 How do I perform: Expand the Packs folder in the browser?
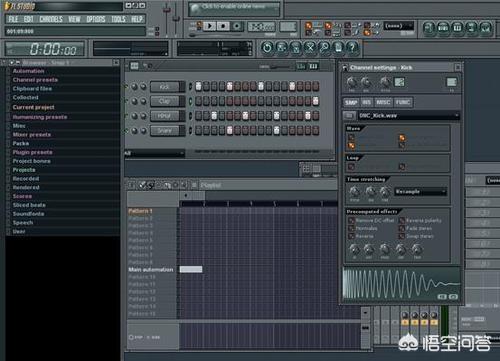click(x=21, y=143)
